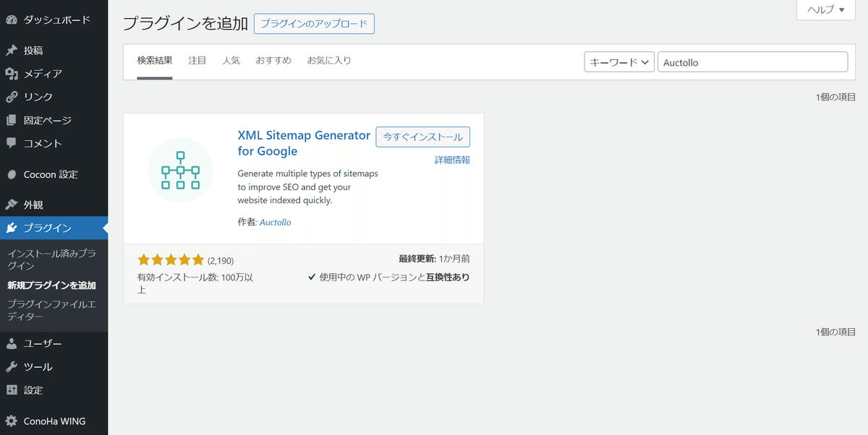Switch to the 人気 tab
Image resolution: width=868 pixels, height=435 pixels.
[x=231, y=61]
